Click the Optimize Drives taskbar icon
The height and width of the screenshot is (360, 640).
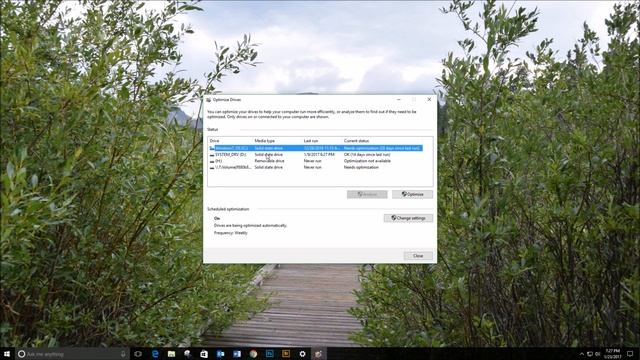[x=318, y=354]
